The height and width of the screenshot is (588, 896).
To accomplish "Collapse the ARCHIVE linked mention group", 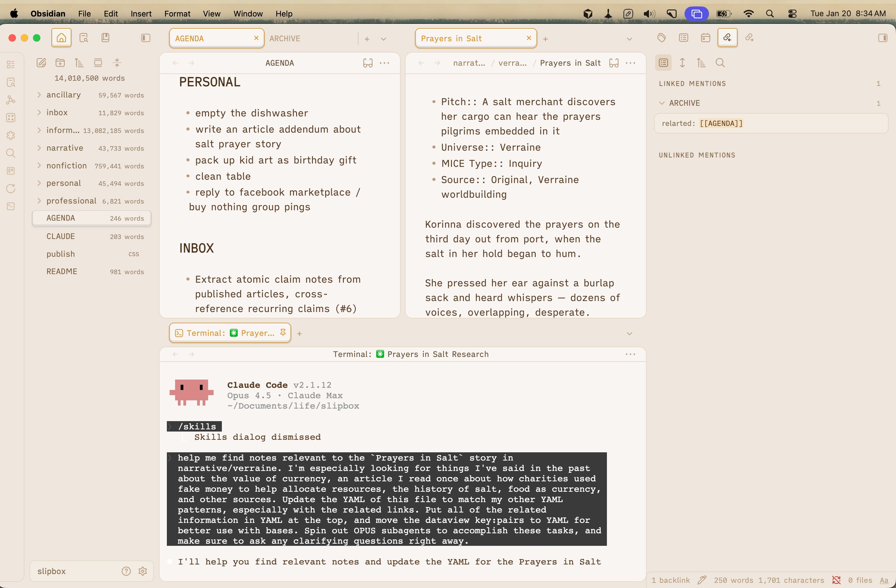I will point(662,103).
